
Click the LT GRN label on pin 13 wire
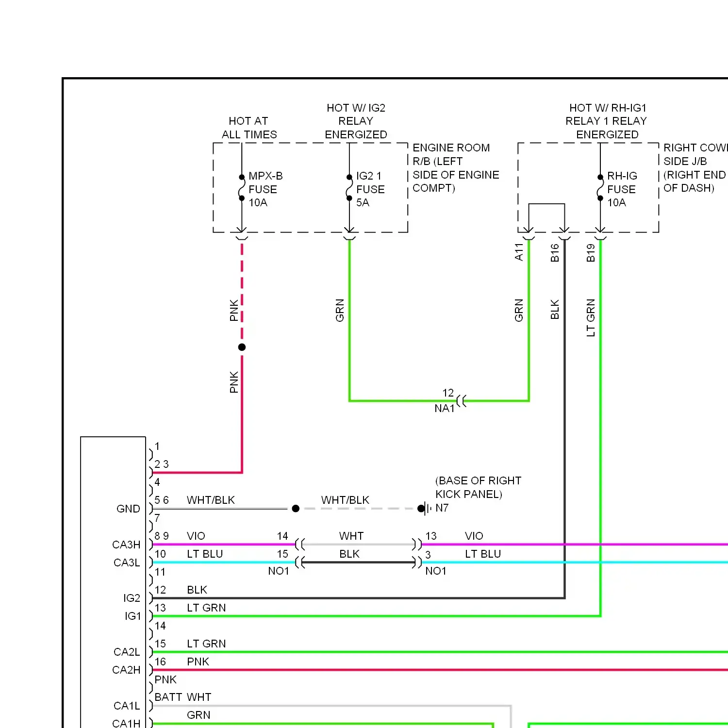click(x=206, y=608)
